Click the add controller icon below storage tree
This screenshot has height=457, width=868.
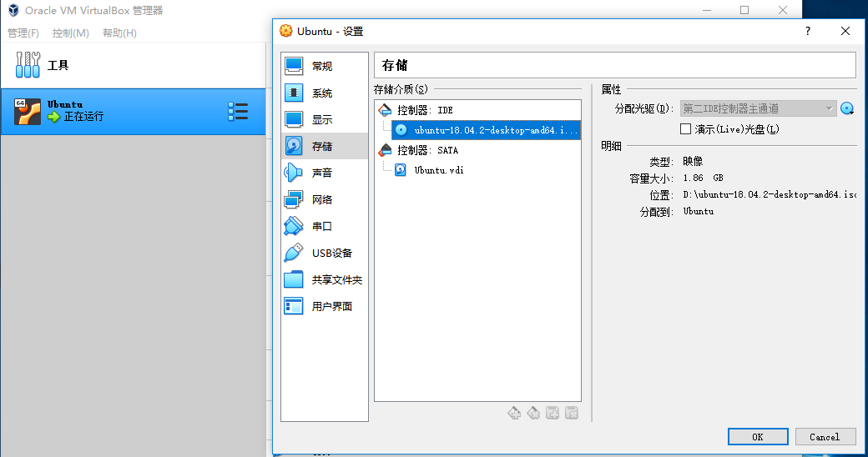tap(514, 413)
